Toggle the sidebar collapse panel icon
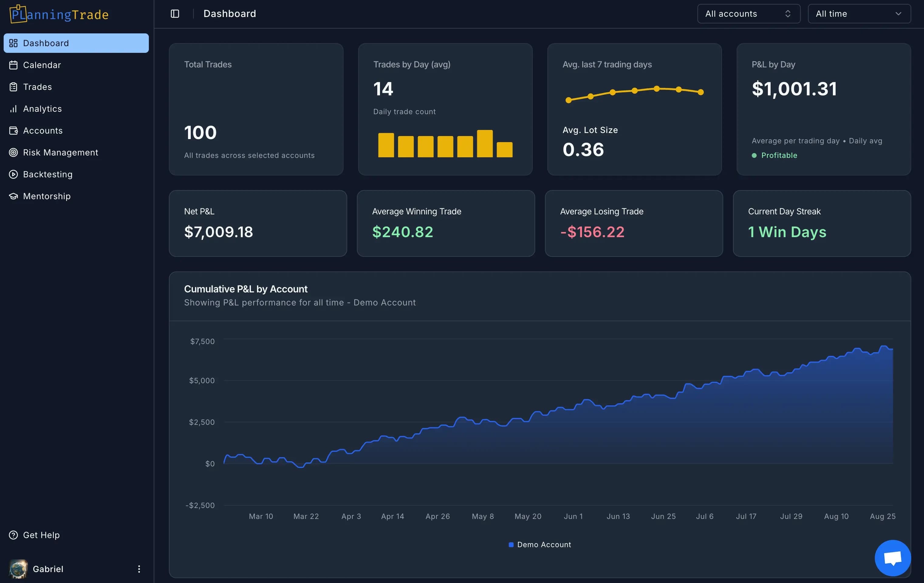The height and width of the screenshot is (583, 924). point(175,13)
